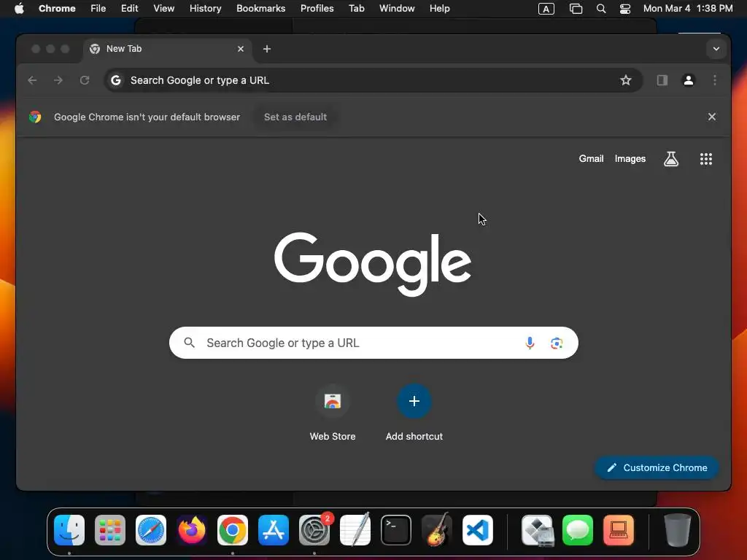Screen dimensions: 747x560
Task: Open the Profiles menu
Action: coord(317,9)
